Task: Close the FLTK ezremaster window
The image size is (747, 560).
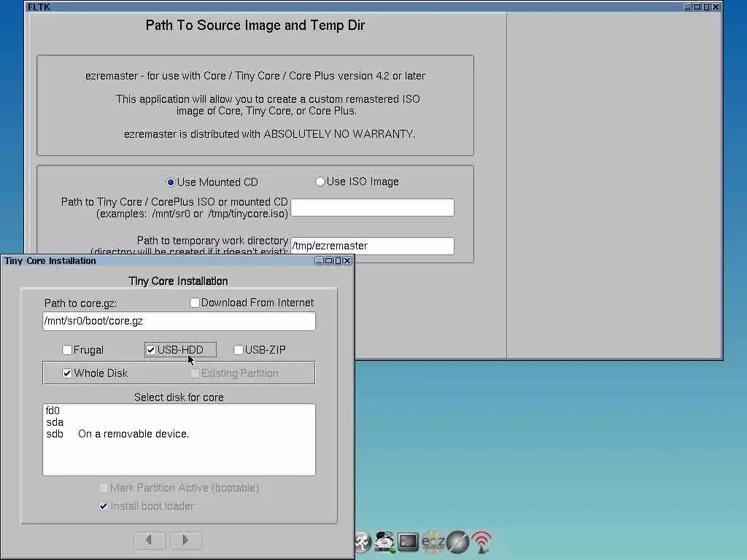Action: [x=716, y=7]
